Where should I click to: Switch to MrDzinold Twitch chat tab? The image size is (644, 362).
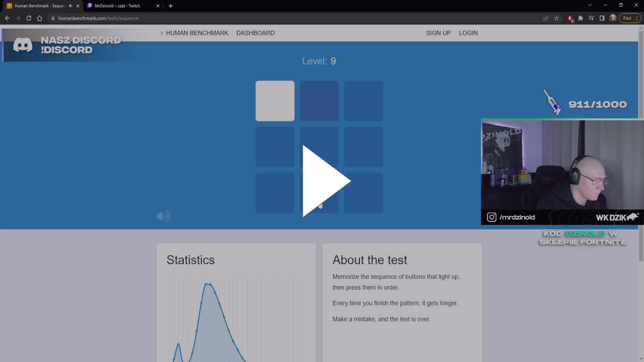117,6
